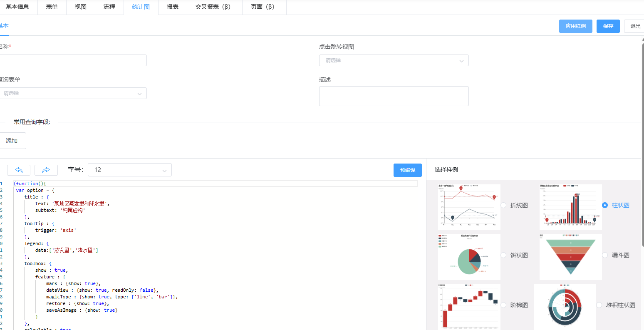Click 添加 to add a query field

point(12,141)
